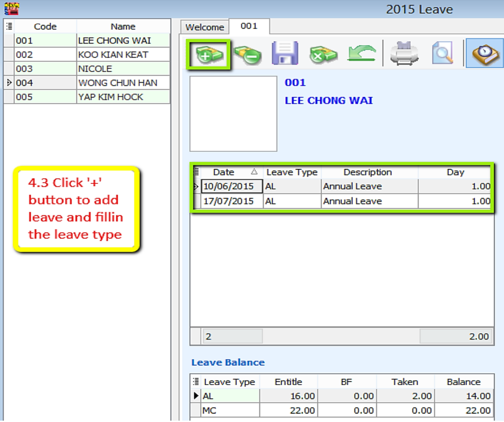Click the green undo arrow icon
This screenshot has width=504, height=422.
pos(361,54)
